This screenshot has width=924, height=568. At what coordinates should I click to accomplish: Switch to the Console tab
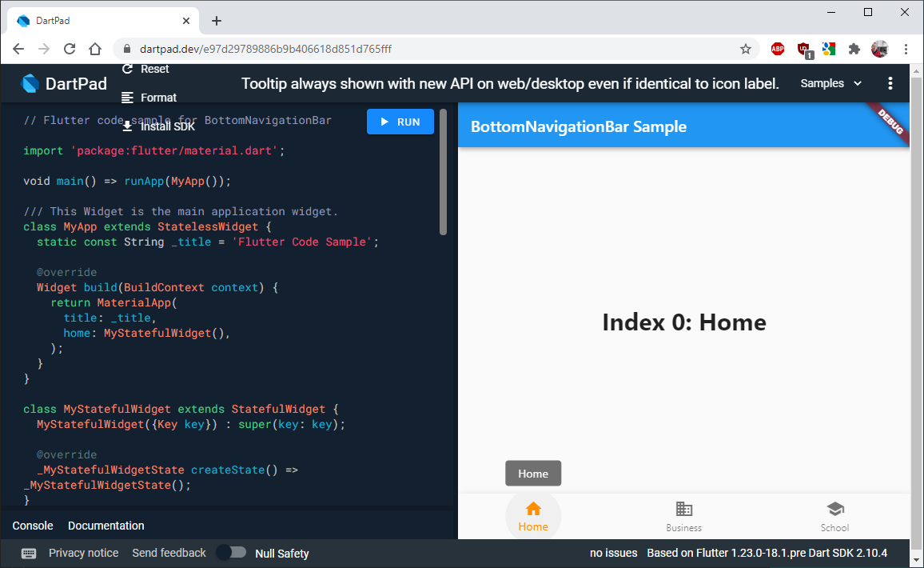(32, 526)
